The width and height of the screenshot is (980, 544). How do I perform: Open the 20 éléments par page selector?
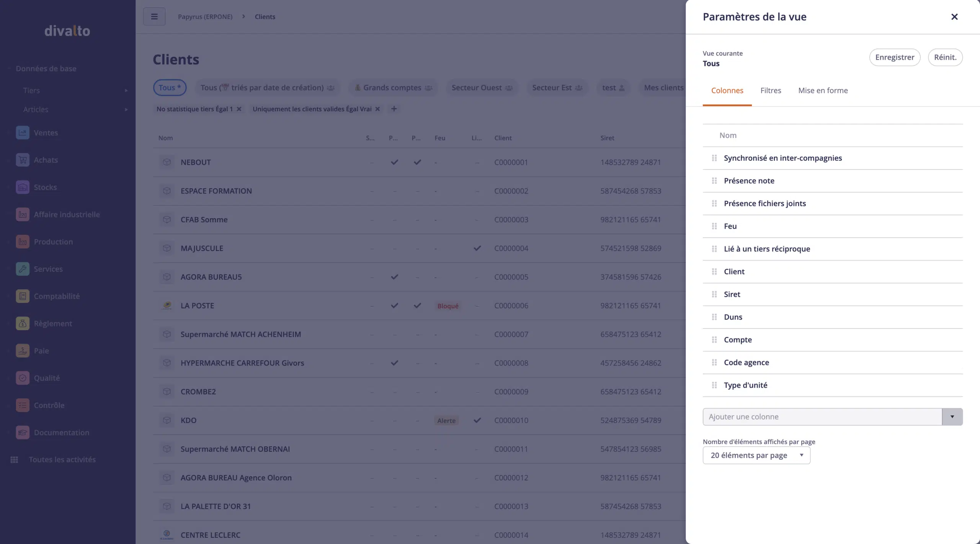(756, 455)
